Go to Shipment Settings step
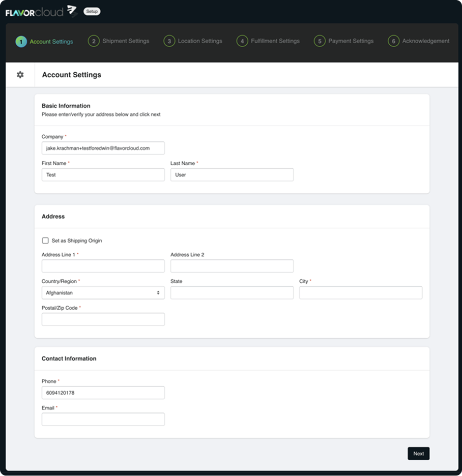 pyautogui.click(x=126, y=41)
